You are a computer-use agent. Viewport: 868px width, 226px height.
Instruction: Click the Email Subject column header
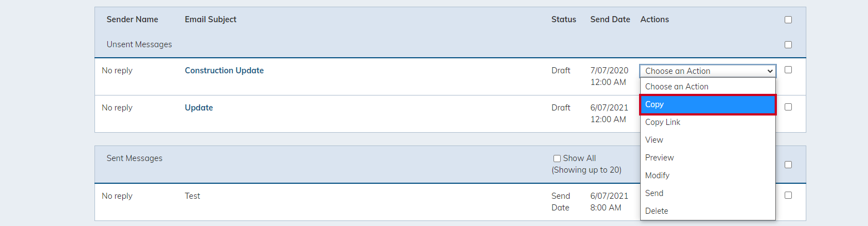pos(211,19)
